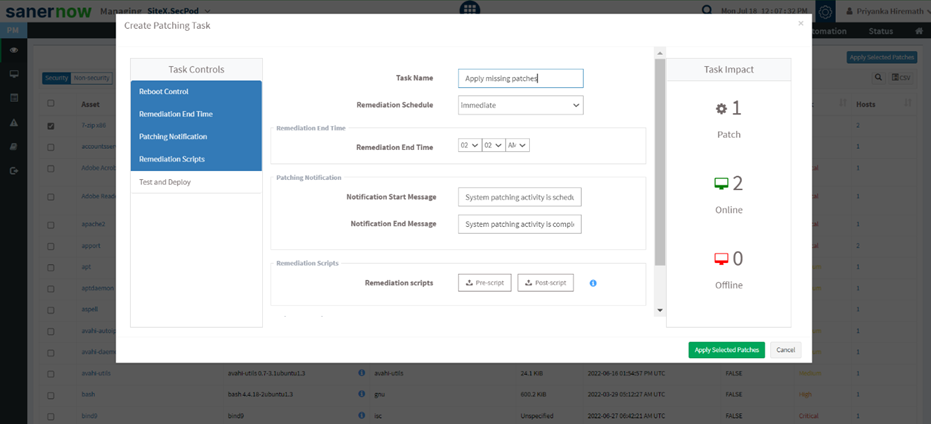Image resolution: width=931 pixels, height=424 pixels.
Task: Select Patching Notification in Task Controls
Action: [196, 137]
